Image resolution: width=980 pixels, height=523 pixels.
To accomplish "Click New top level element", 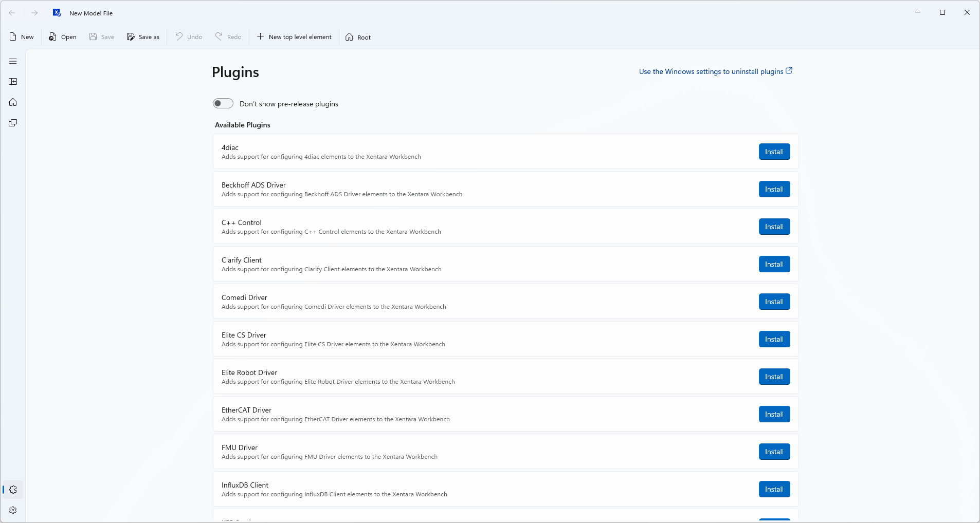I will pos(294,37).
